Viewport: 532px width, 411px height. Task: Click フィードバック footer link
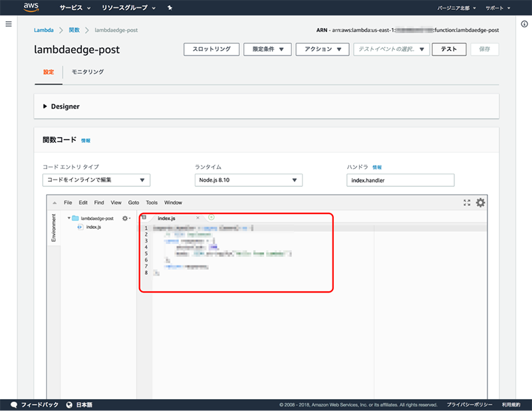[x=40, y=404]
